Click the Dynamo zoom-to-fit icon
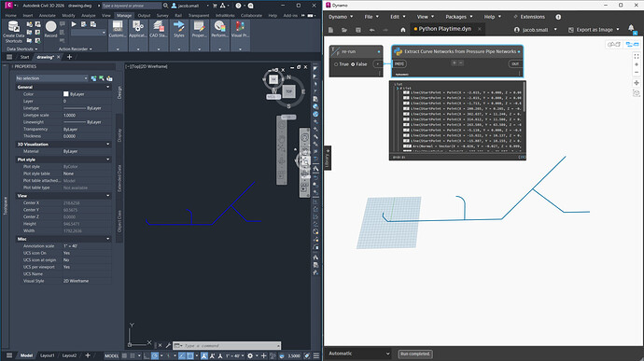 637,56
